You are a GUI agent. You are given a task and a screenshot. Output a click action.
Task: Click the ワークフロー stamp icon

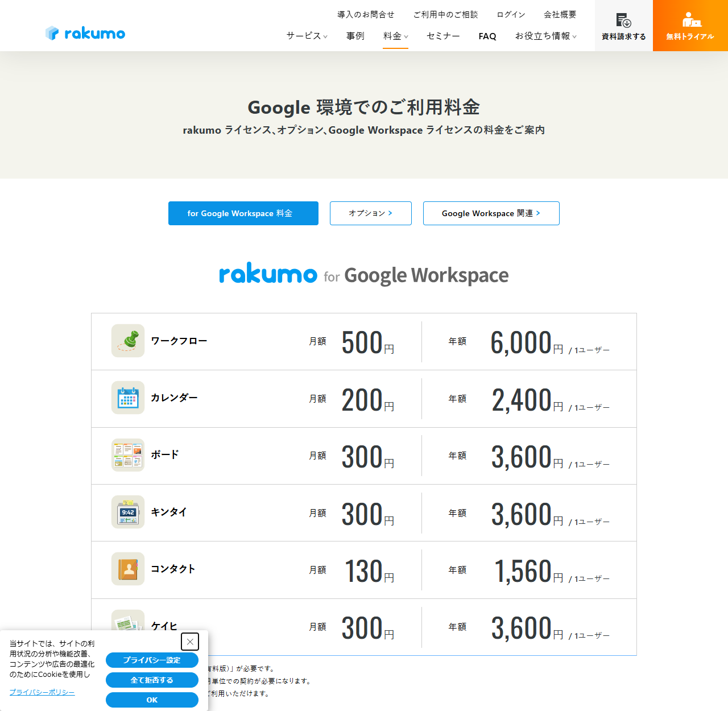128,341
